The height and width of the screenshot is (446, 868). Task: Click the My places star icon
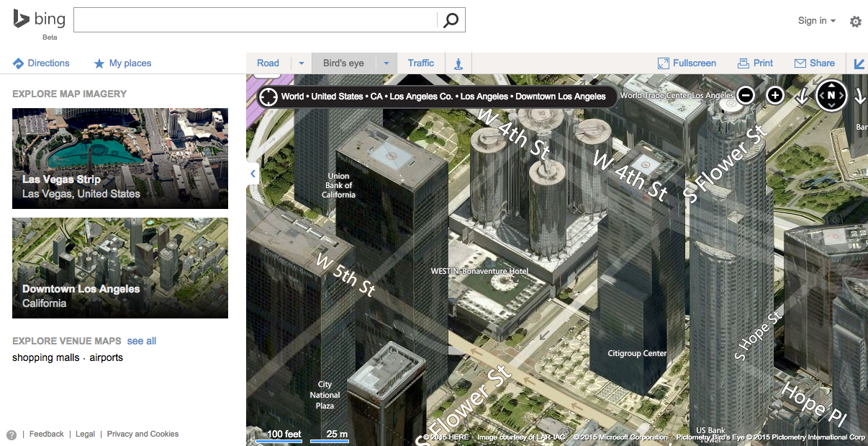(x=99, y=63)
